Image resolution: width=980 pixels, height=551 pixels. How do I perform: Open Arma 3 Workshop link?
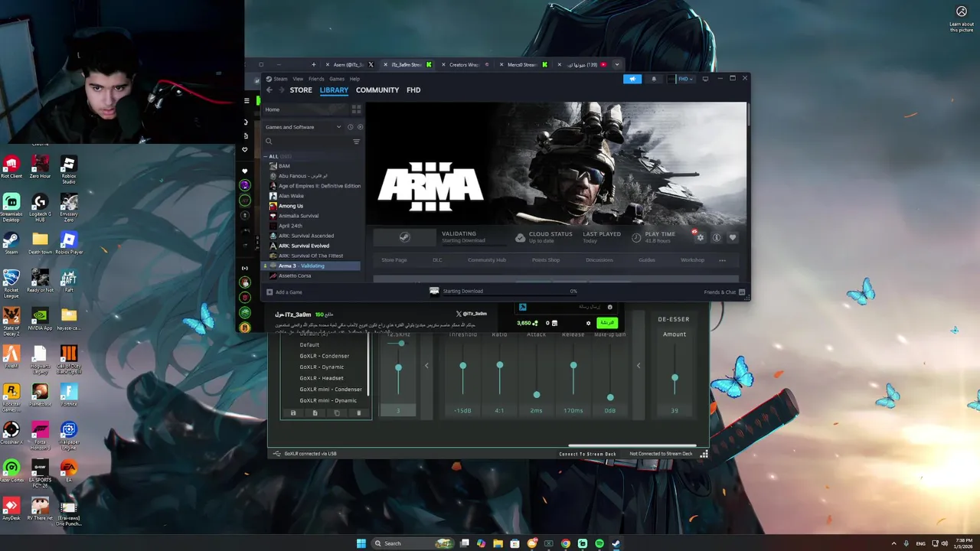(692, 260)
